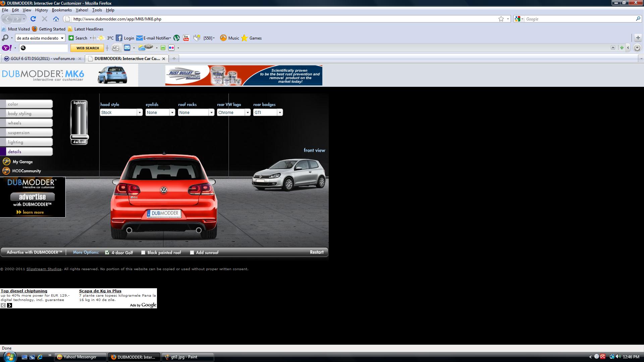Image resolution: width=644 pixels, height=362 pixels.
Task: Click the learn more advertise link
Action: click(30, 212)
